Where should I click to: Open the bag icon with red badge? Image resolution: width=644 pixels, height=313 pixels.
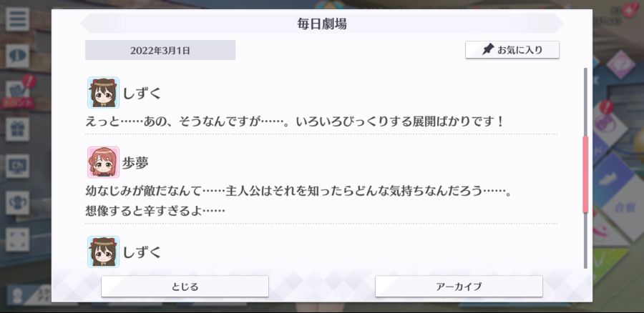[17, 92]
